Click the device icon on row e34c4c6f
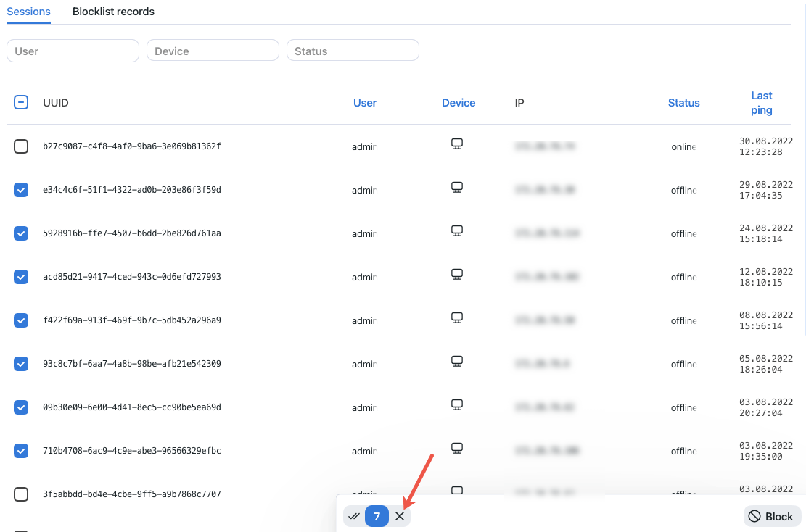The width and height of the screenshot is (806, 532). 457,187
